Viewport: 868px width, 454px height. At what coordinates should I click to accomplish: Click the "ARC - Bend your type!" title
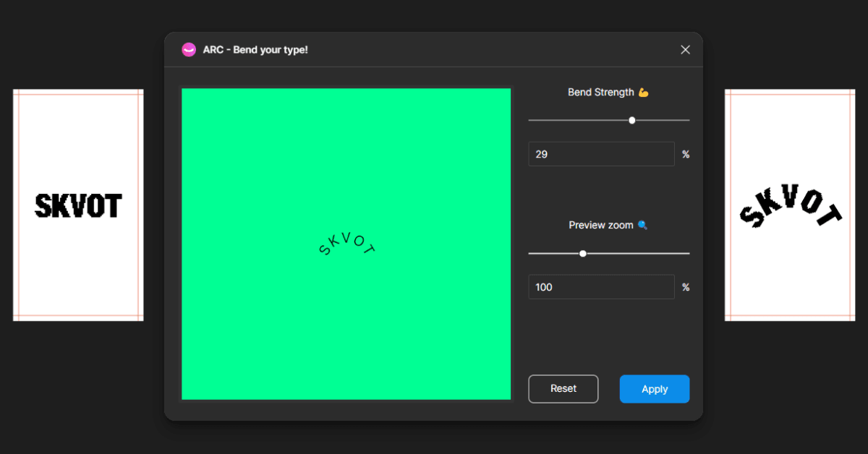[x=255, y=50]
